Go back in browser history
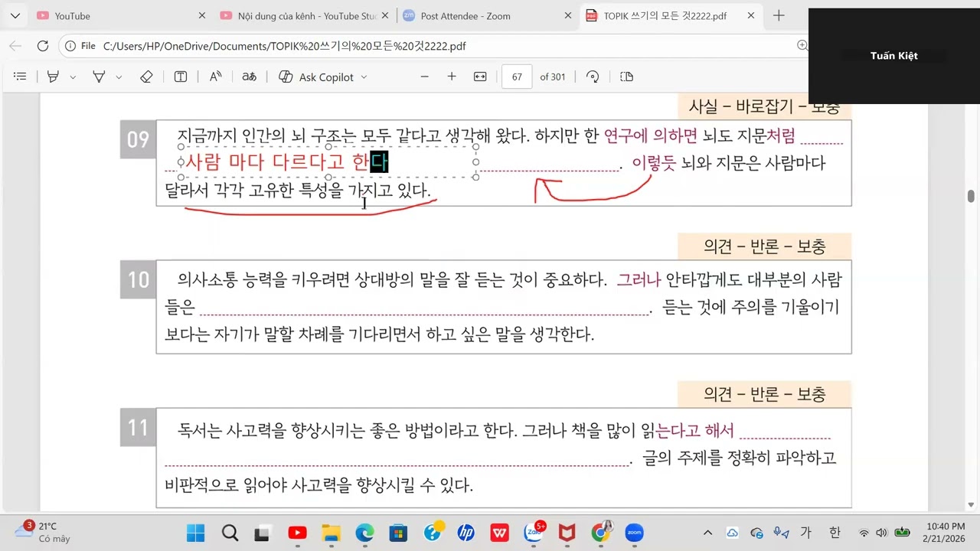The height and width of the screenshot is (551, 980). point(15,46)
